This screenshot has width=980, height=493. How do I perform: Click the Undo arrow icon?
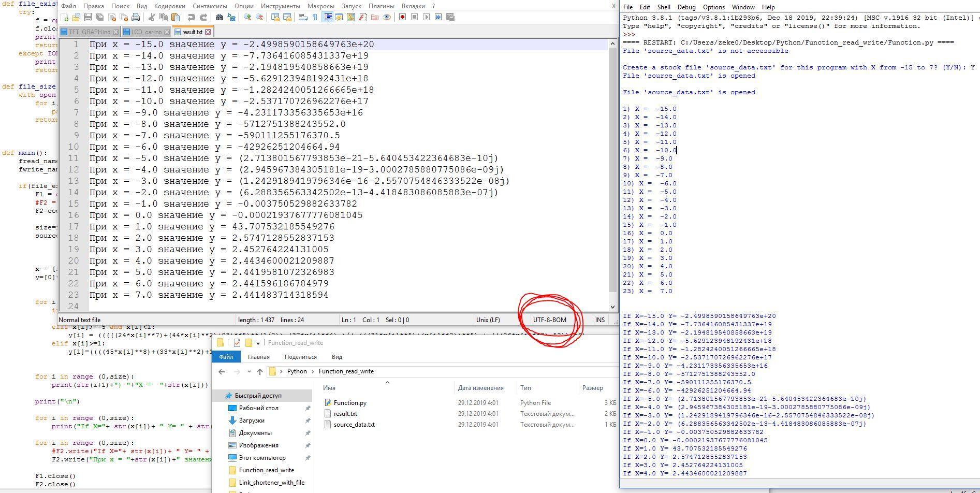tap(191, 17)
